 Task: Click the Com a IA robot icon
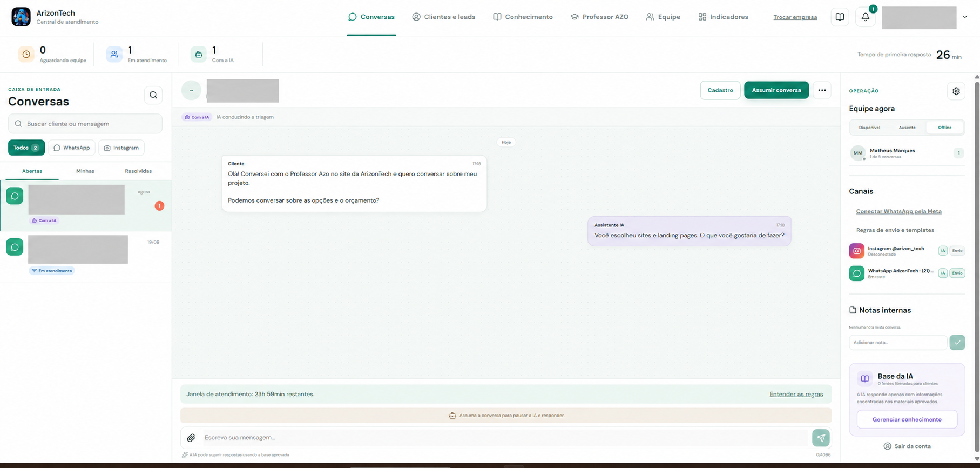(198, 54)
